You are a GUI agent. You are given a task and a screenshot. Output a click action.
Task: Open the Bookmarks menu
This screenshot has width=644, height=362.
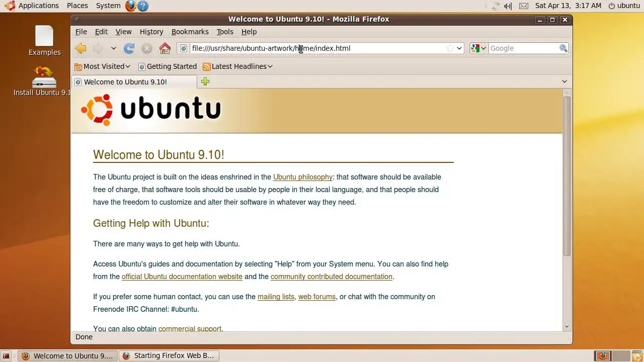click(190, 32)
